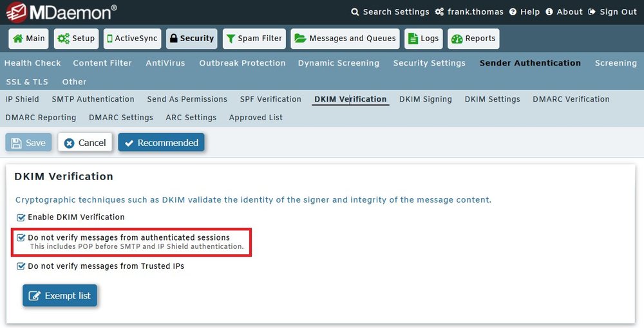This screenshot has width=644, height=328.
Task: Open SPF Verification tab
Action: pyautogui.click(x=270, y=99)
